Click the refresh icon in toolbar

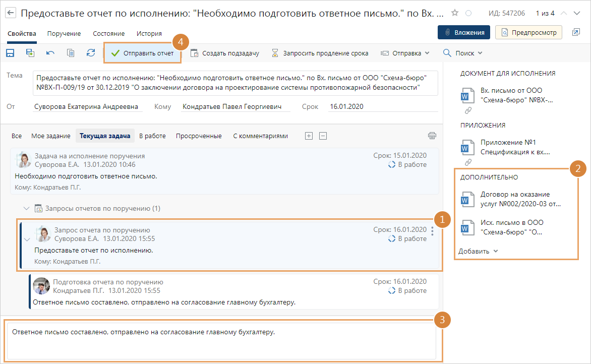91,53
